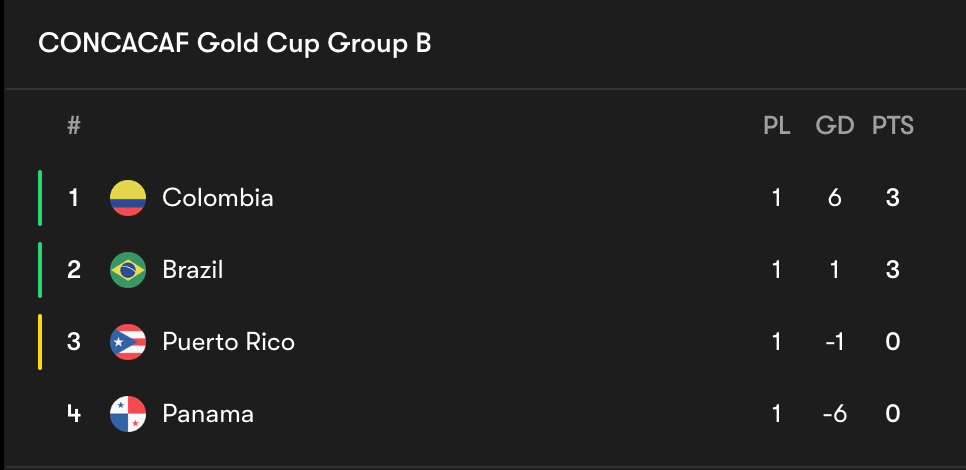
Task: Select the Panama team name
Action: (x=208, y=414)
